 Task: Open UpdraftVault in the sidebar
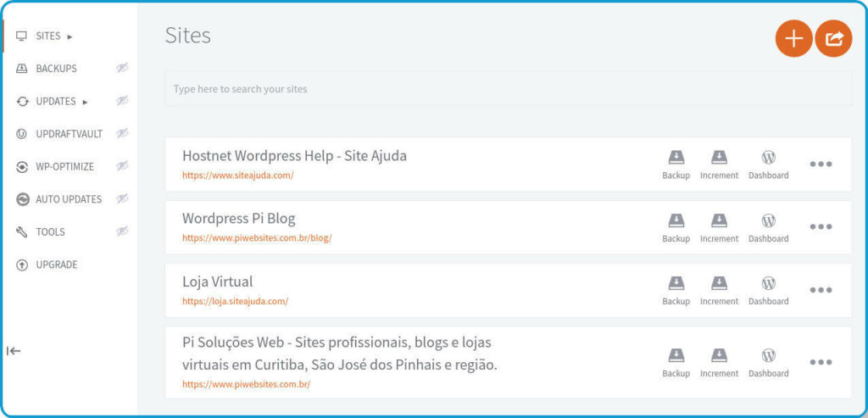click(x=59, y=133)
